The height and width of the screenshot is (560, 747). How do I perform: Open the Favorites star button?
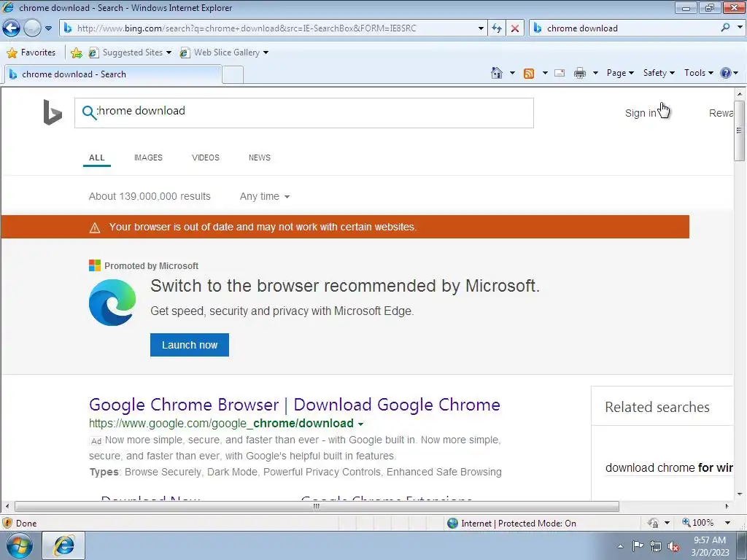[x=31, y=52]
